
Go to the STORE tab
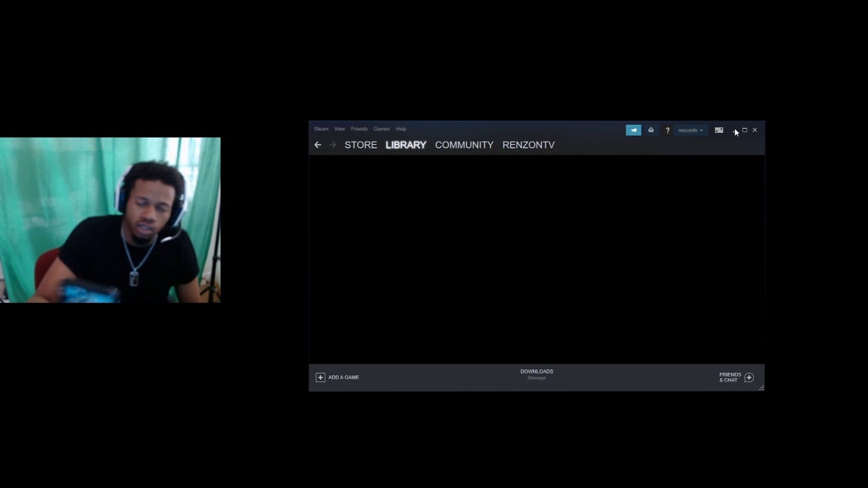point(361,145)
